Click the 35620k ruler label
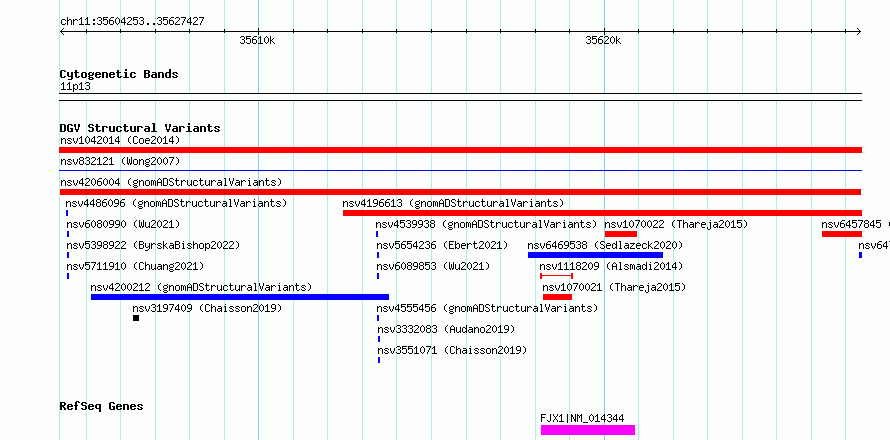This screenshot has width=890, height=440. (603, 40)
